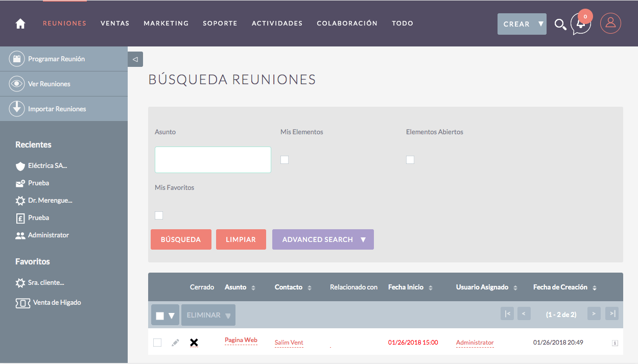Expand the Crear dropdown arrow
This screenshot has width=638, height=364.
[x=540, y=24]
